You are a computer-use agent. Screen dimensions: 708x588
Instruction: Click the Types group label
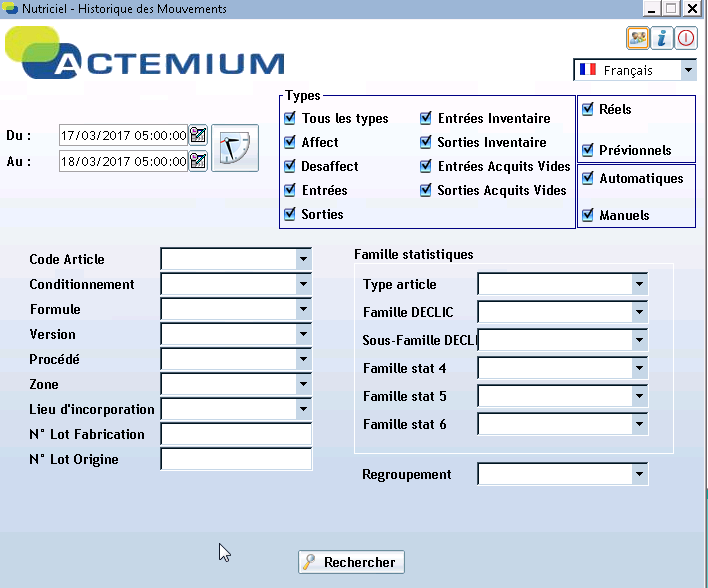[x=303, y=96]
